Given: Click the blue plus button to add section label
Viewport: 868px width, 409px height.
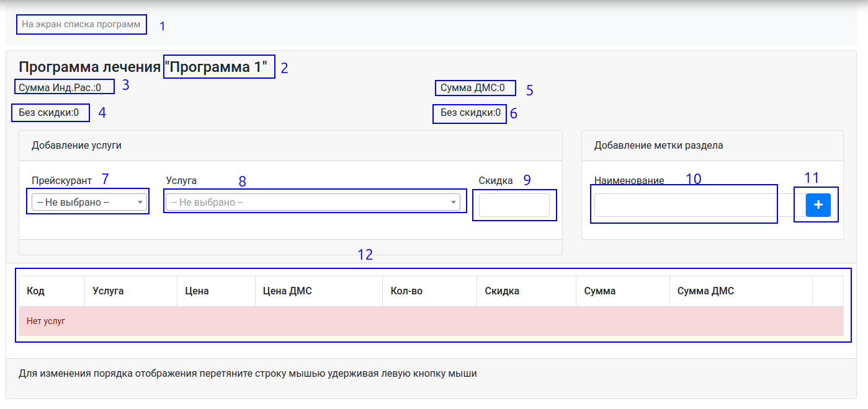Looking at the screenshot, I should 818,205.
